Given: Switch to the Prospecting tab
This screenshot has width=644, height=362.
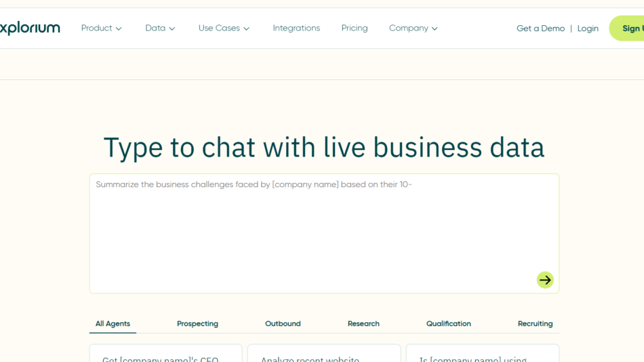Looking at the screenshot, I should (x=197, y=324).
